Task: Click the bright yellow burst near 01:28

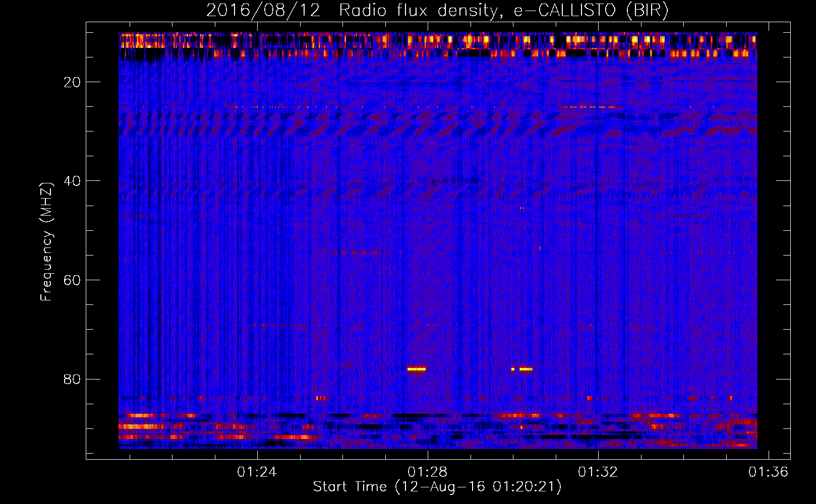Action: click(417, 369)
